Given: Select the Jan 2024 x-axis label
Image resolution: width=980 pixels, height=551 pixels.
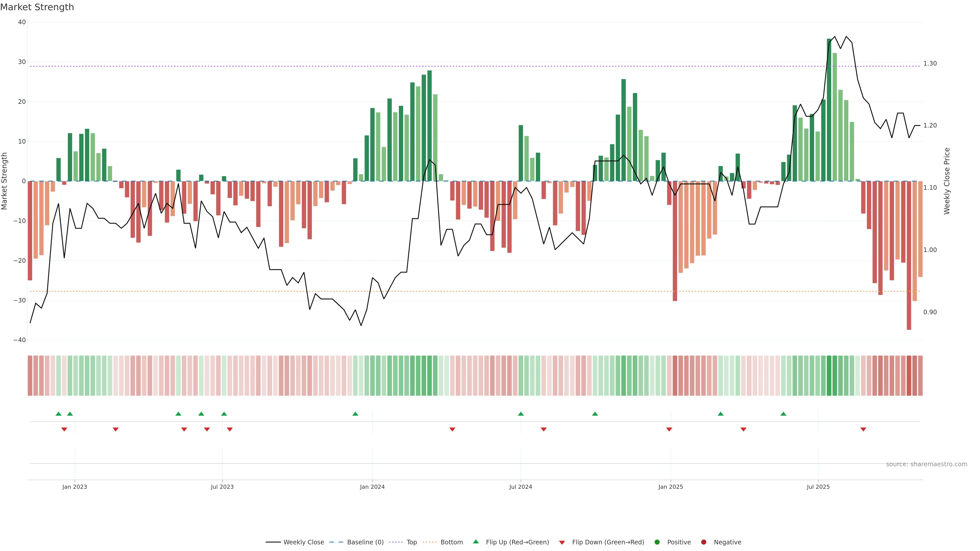Looking at the screenshot, I should click(372, 487).
